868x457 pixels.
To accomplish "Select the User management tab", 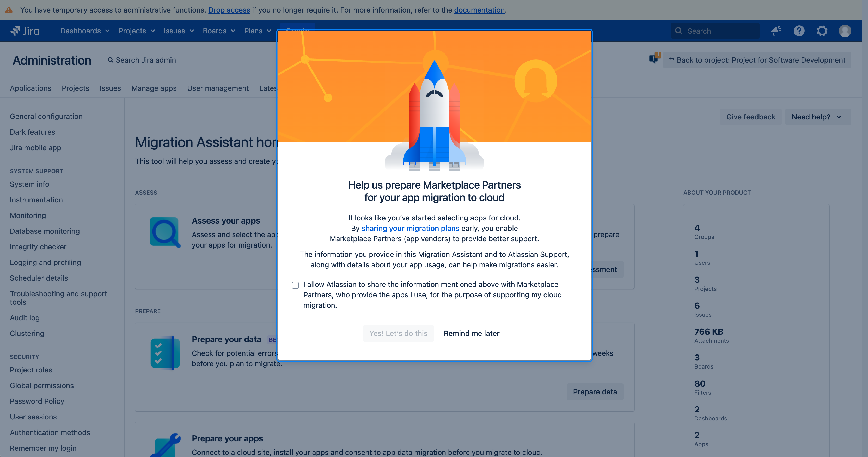I will click(218, 88).
